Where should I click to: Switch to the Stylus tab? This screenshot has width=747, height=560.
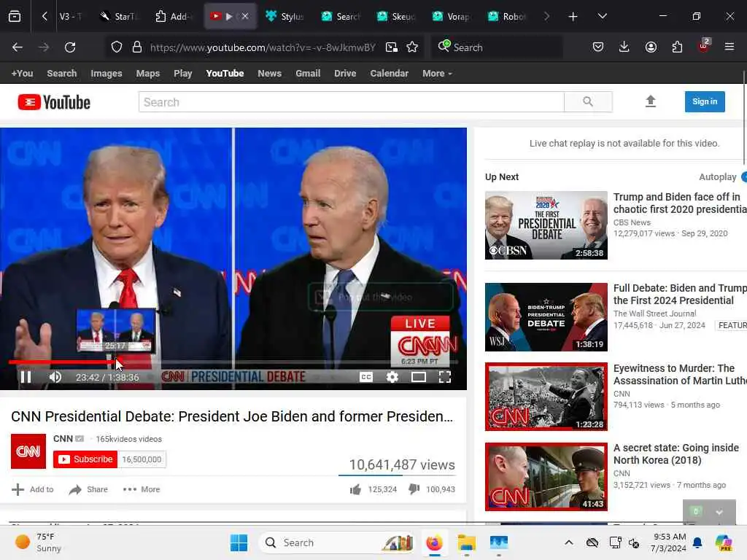click(285, 16)
